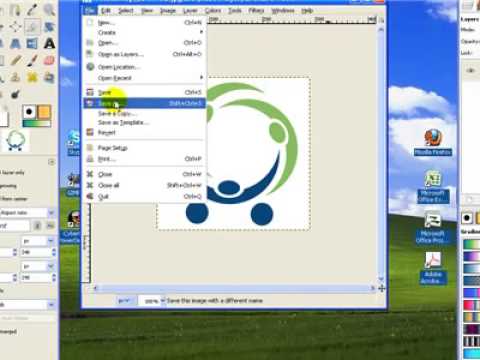Select the Perspective tool
The image size is (480, 360).
[15, 44]
